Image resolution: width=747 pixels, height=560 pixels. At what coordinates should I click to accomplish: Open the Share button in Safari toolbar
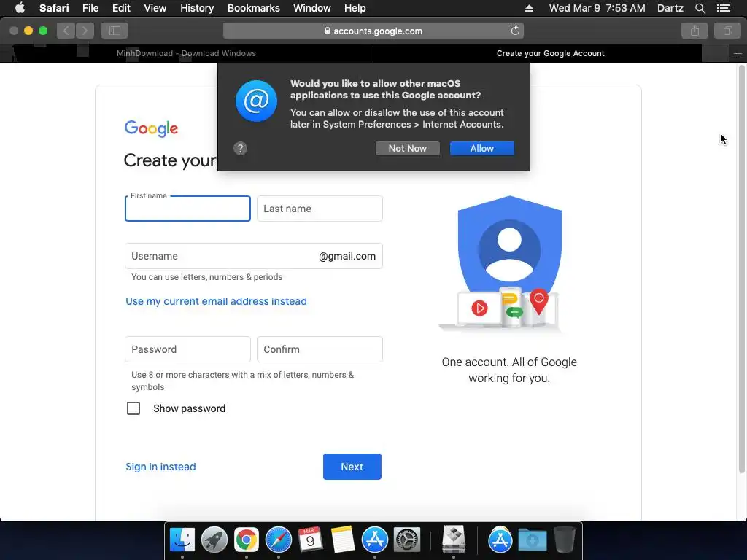pos(694,31)
